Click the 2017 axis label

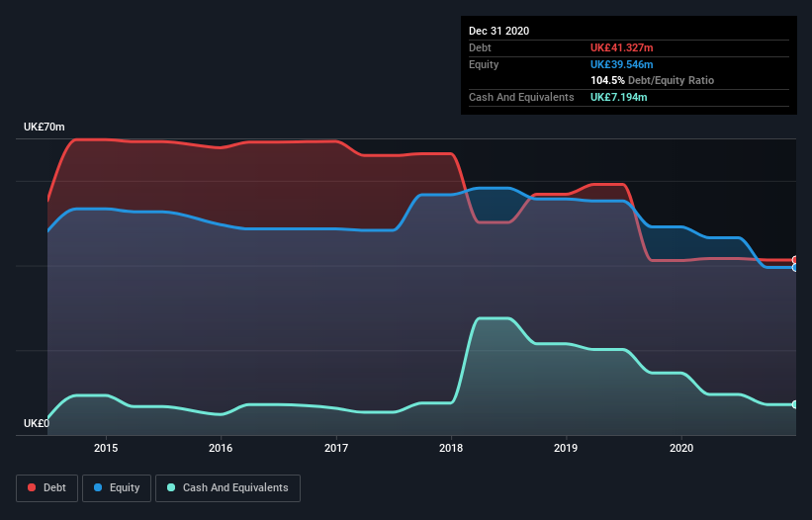tap(336, 448)
